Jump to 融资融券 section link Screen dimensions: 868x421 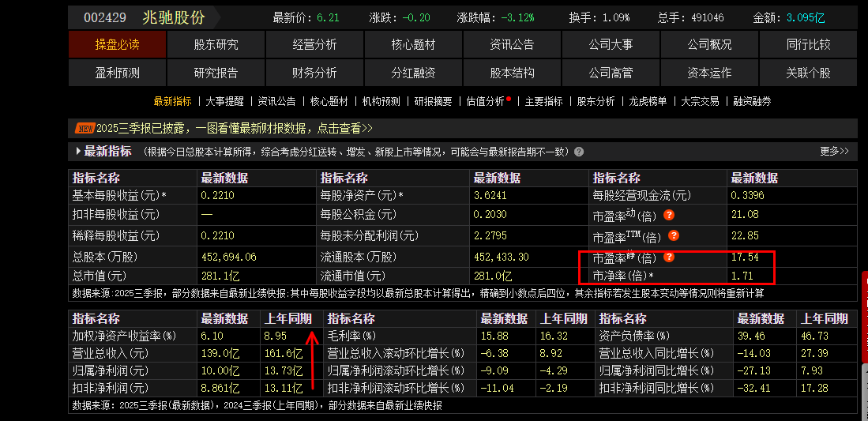tap(752, 101)
